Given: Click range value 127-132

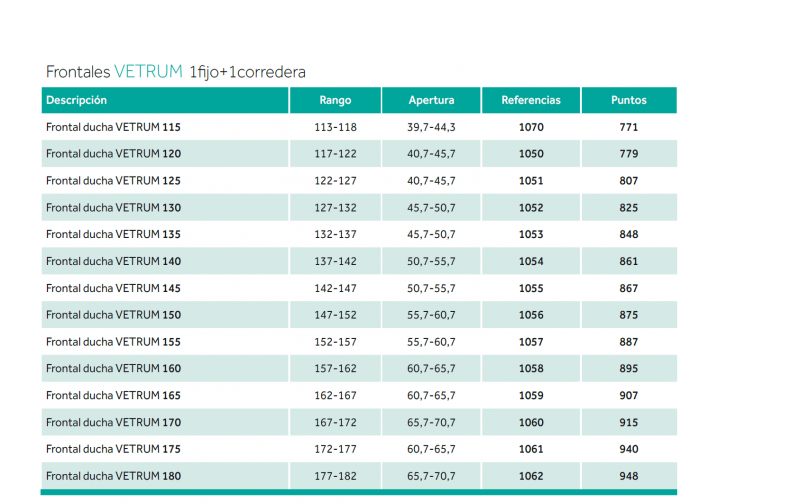Looking at the screenshot, I should point(335,208).
